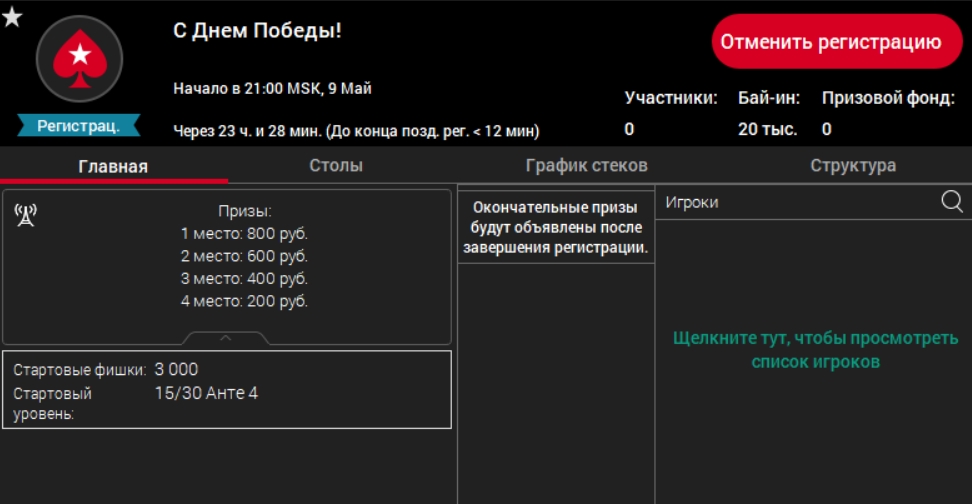Mark tournament as favorite with star icon
This screenshot has height=504, width=972.
12,17
